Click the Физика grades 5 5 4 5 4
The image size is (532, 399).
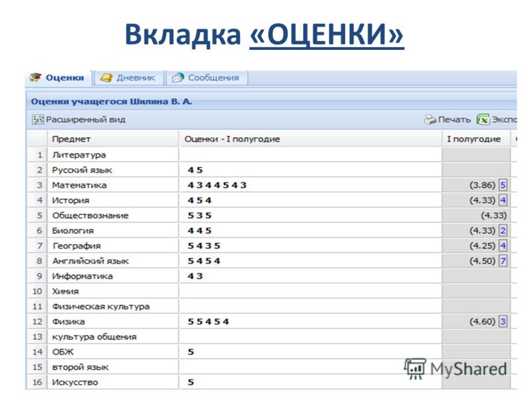208,321
